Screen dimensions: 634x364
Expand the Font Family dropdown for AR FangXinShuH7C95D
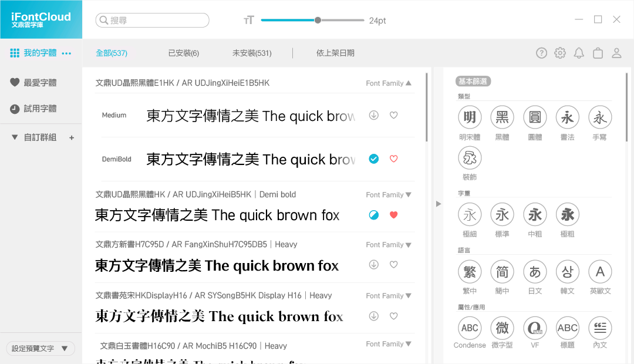[x=389, y=244]
